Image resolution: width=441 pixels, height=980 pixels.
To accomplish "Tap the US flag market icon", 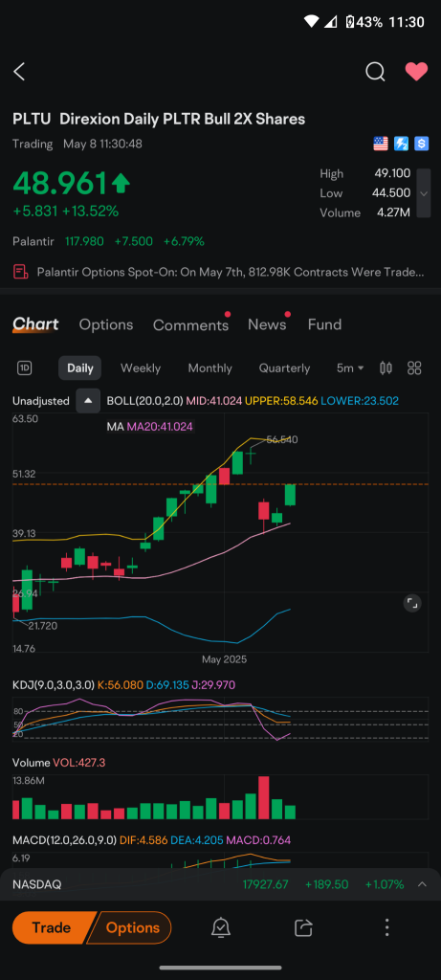I will coord(381,144).
